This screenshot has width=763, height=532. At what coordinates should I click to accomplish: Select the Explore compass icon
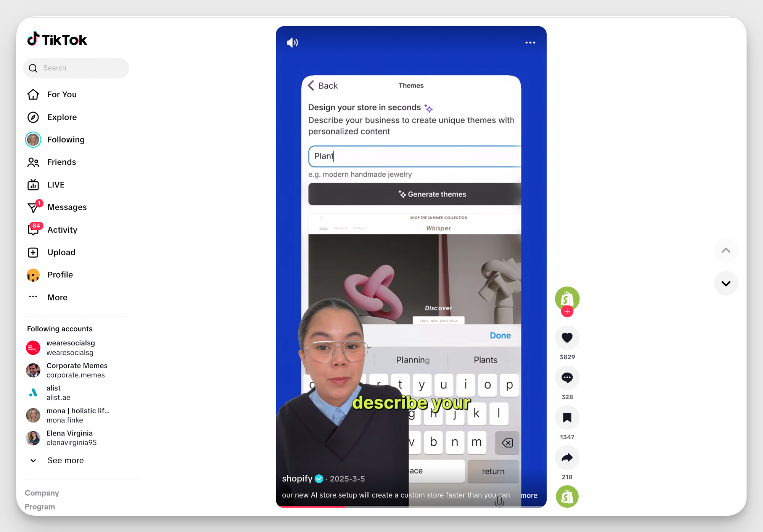tap(33, 117)
